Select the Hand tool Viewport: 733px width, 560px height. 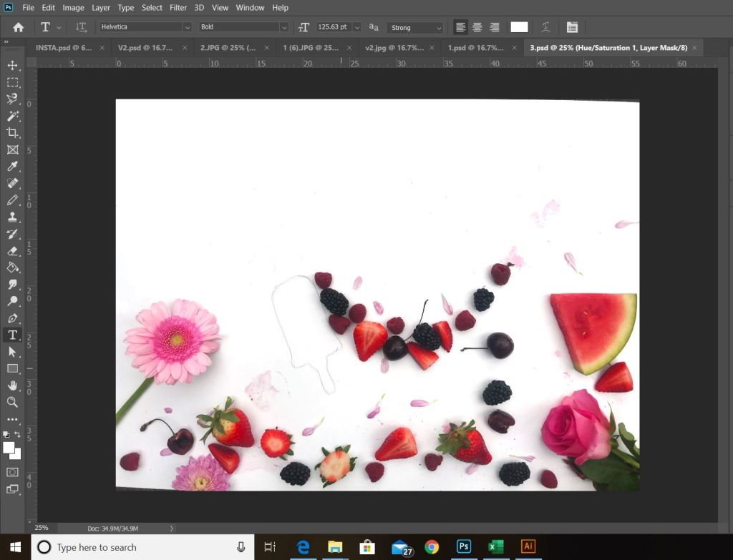(x=12, y=385)
